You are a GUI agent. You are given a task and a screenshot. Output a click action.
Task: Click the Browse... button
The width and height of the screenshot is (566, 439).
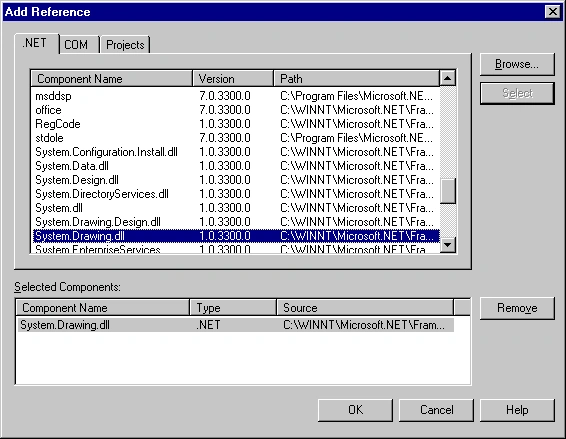[x=517, y=64]
